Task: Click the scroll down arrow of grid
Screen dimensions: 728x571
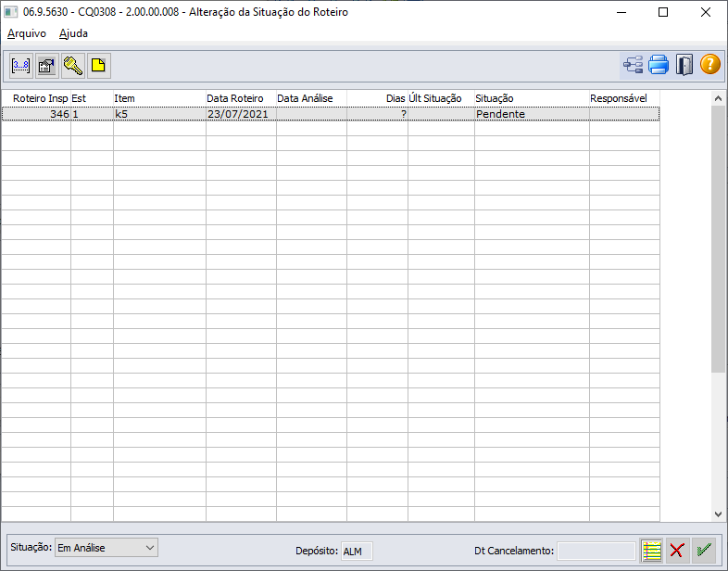Action: coord(718,514)
